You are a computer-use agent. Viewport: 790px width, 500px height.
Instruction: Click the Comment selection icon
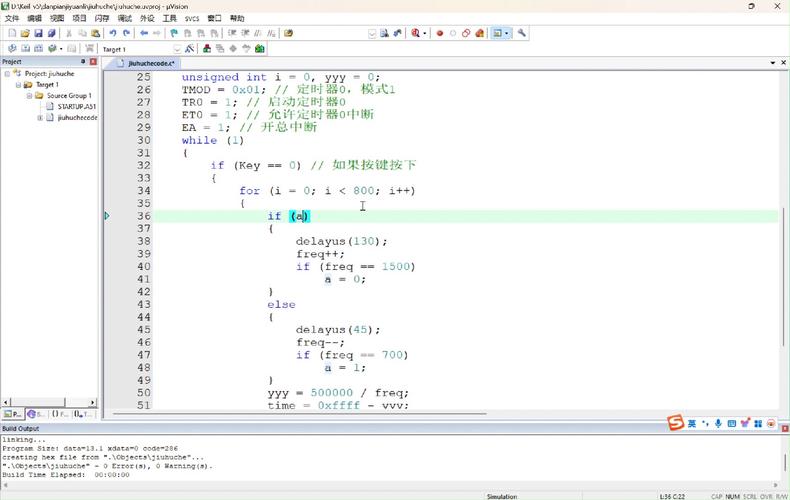click(x=258, y=33)
